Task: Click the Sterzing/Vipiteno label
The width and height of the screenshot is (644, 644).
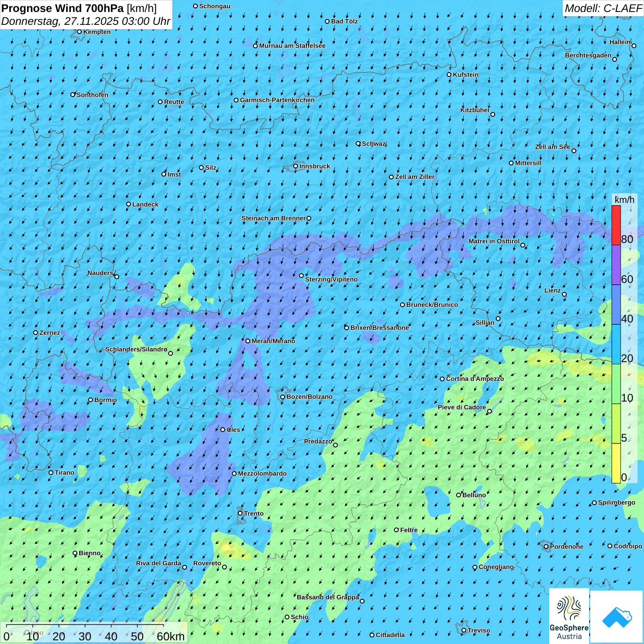Action: click(x=331, y=279)
